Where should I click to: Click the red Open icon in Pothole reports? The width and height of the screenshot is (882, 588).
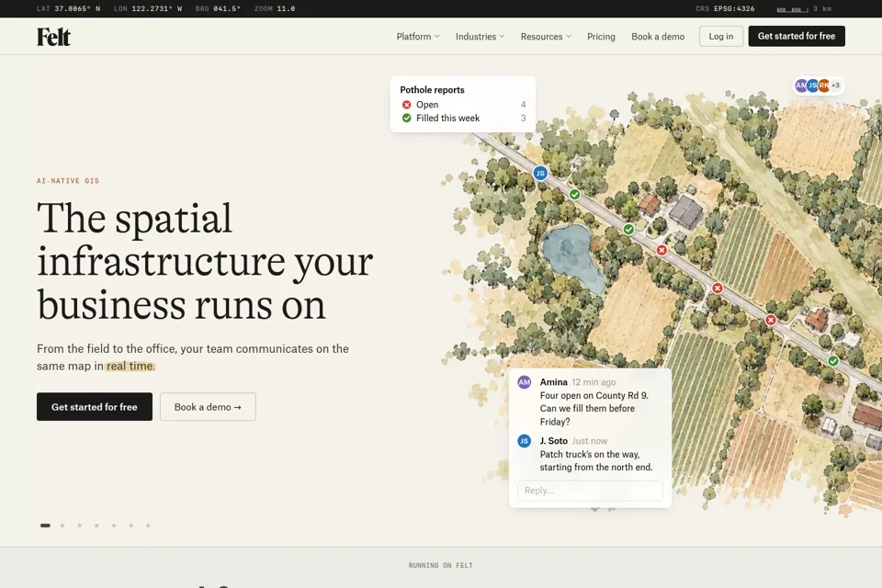tap(407, 105)
